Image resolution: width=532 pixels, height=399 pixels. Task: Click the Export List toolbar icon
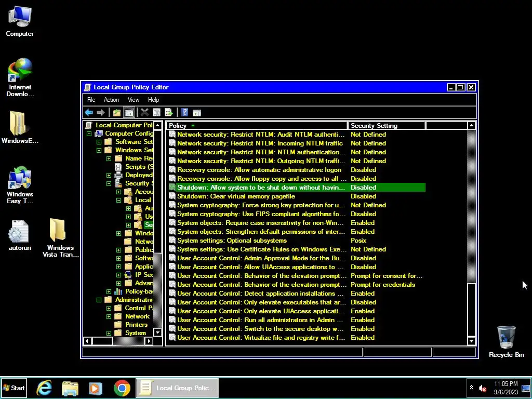coord(169,112)
